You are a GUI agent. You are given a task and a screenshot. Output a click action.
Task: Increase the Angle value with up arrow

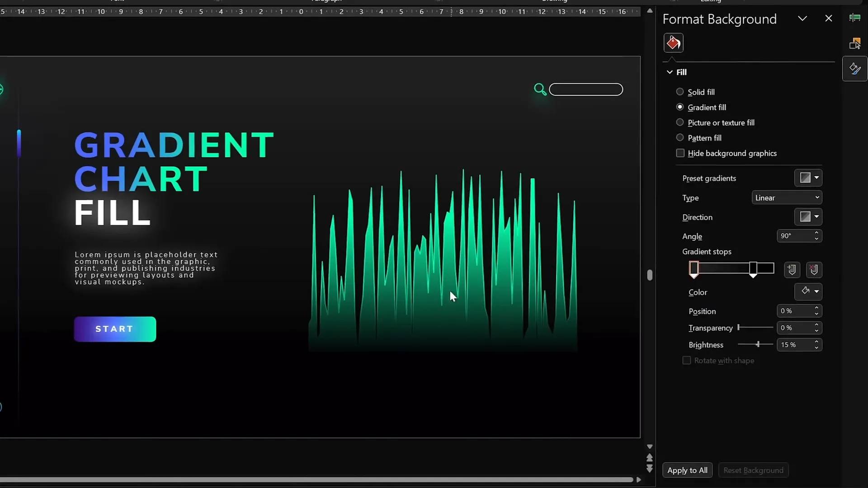pyautogui.click(x=816, y=233)
